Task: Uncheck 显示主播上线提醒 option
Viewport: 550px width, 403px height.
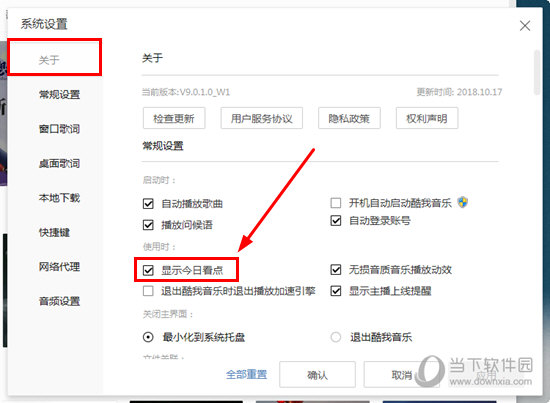Action: pos(336,291)
